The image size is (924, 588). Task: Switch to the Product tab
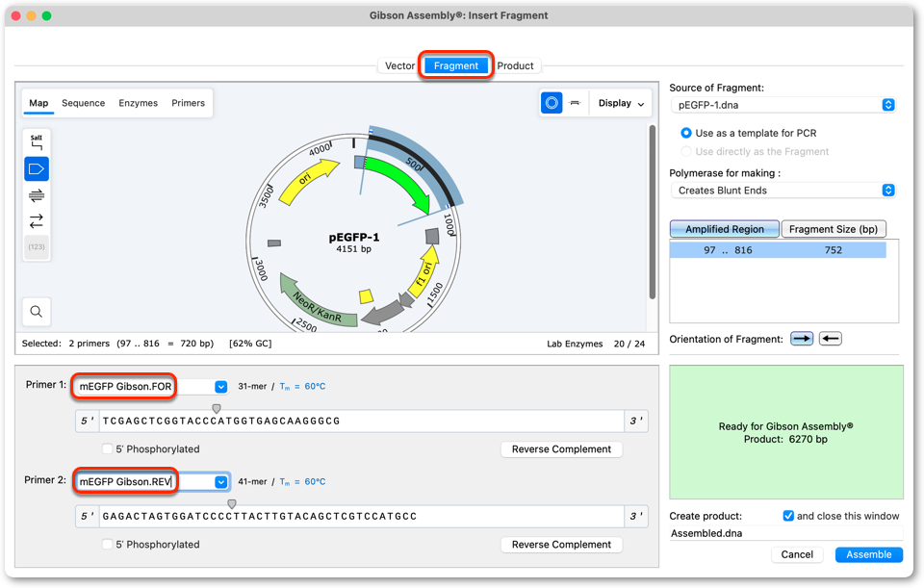[515, 66]
